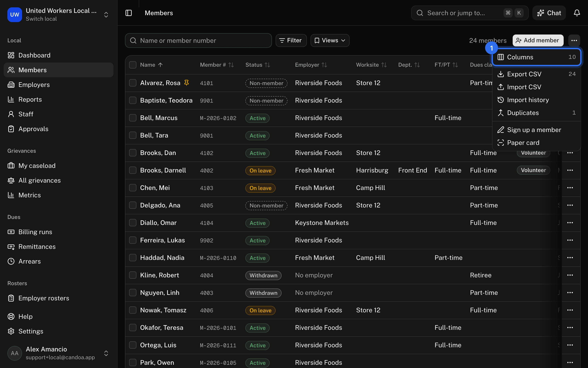
Task: Open the Chat assistant
Action: 549,13
